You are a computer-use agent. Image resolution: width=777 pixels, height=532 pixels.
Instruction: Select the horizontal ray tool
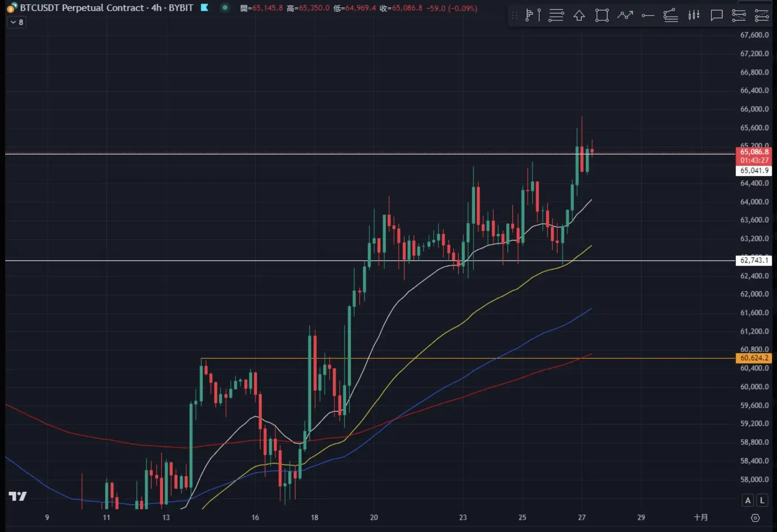tap(648, 15)
